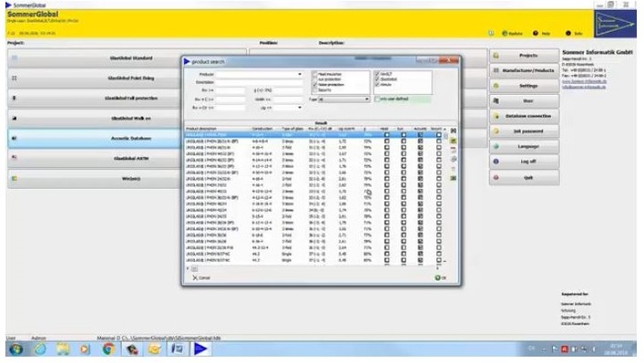Open Google Chrome from taskbar
This screenshot has width=644, height=363.
108,349
